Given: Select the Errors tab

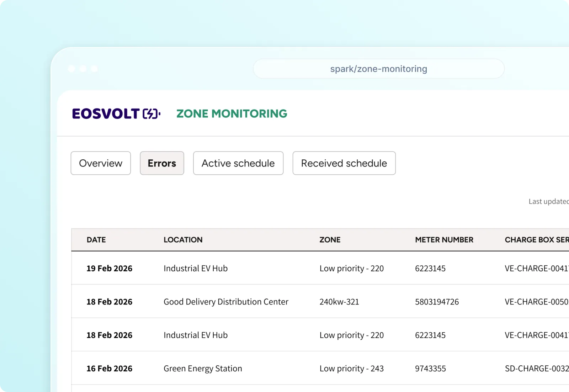Looking at the screenshot, I should click(162, 163).
